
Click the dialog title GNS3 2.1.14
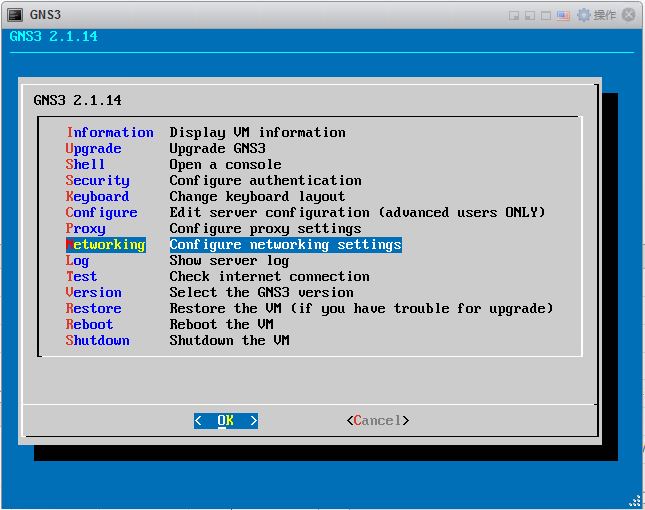pyautogui.click(x=77, y=100)
